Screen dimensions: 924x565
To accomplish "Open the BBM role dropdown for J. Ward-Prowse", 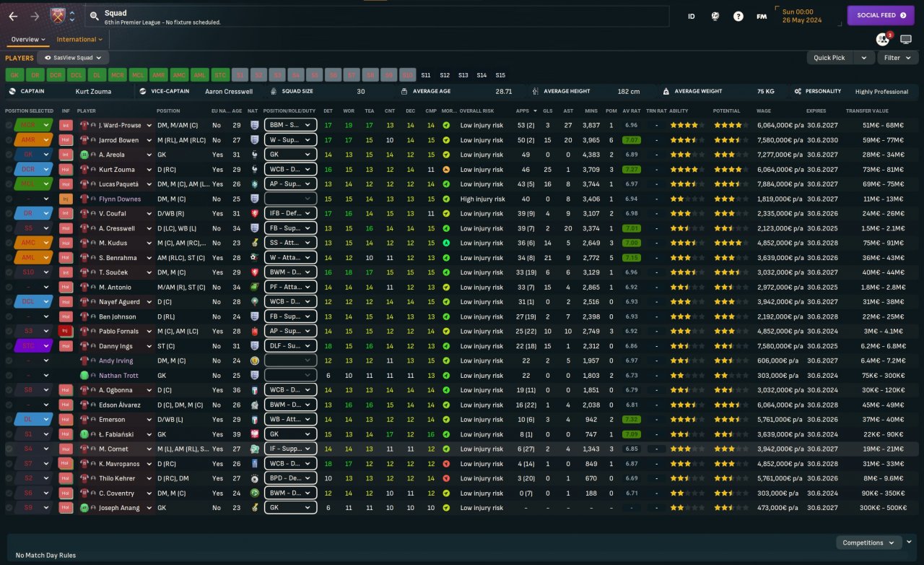I will pos(290,125).
